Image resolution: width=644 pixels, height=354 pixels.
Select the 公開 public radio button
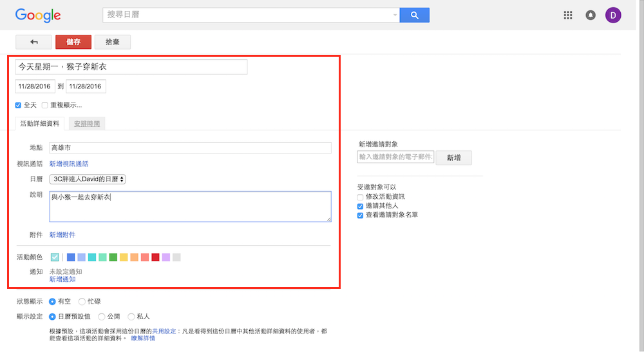pos(102,317)
